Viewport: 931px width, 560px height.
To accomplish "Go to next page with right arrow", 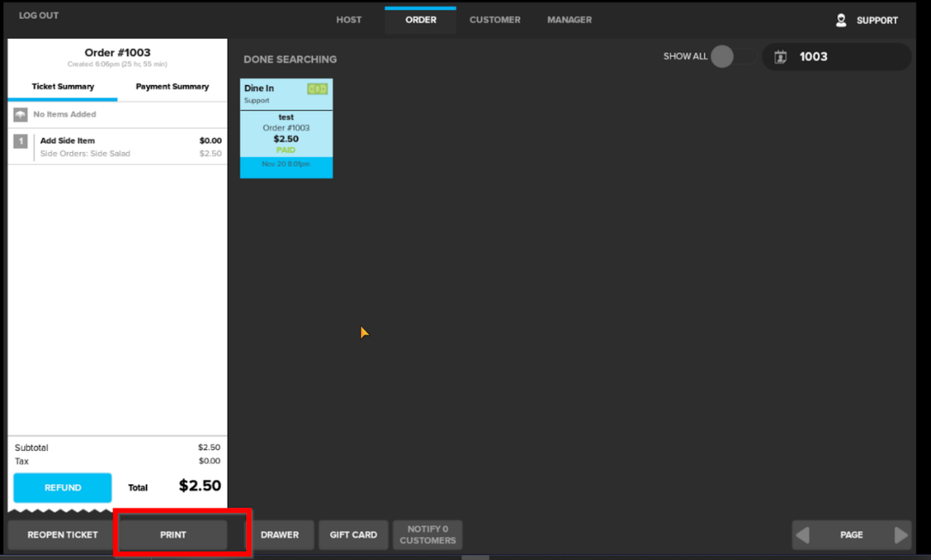I will (x=901, y=535).
